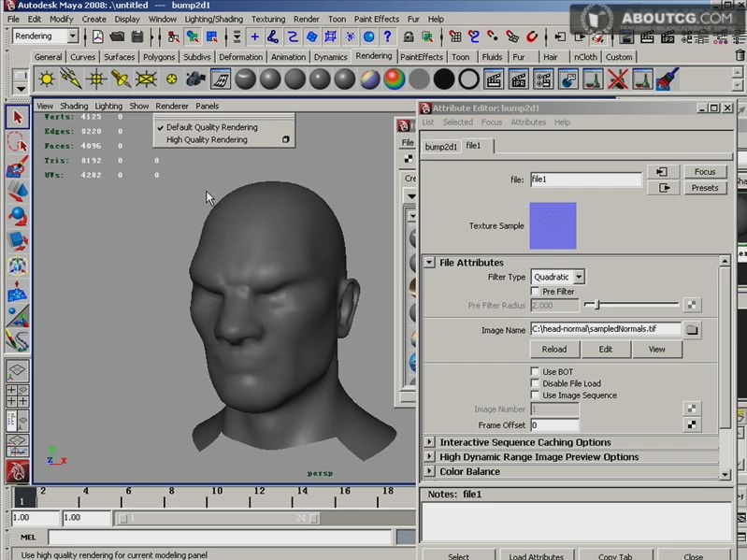
Task: Open IPR render clapboard shelf icon
Action: pyautogui.click(x=518, y=79)
